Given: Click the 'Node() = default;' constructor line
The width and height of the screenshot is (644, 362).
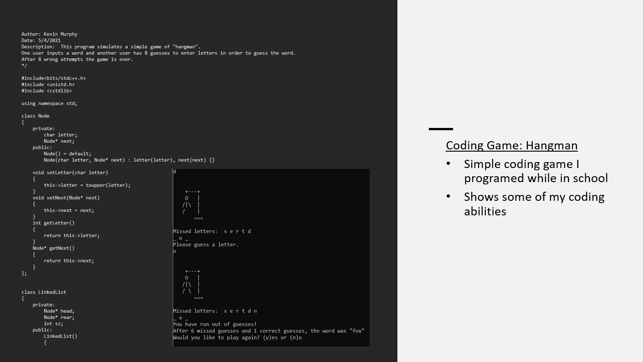Looking at the screenshot, I should click(67, 154).
